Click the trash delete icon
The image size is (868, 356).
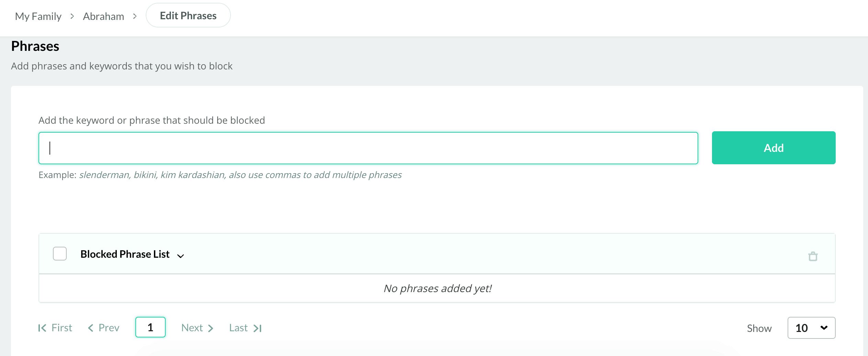click(813, 256)
